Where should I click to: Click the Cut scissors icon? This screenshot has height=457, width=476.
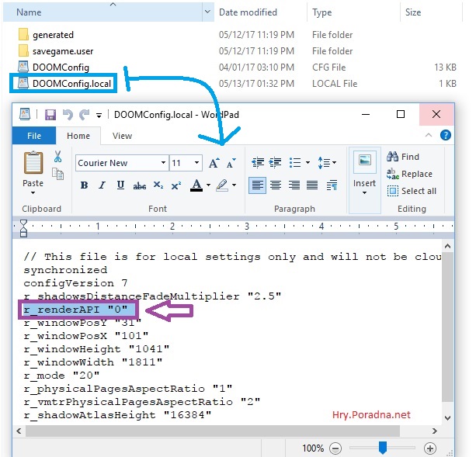(x=57, y=156)
